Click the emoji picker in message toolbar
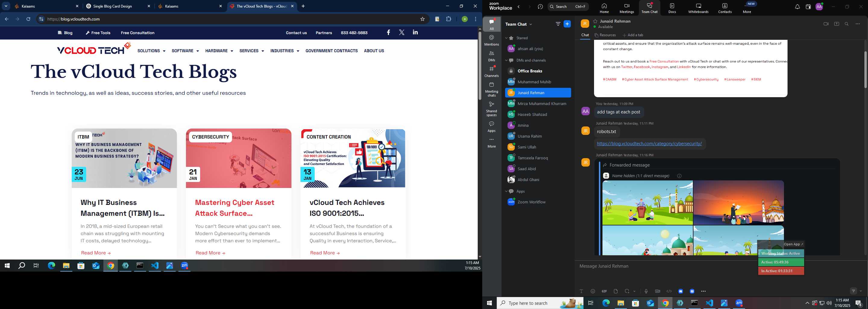868x309 pixels. (593, 291)
